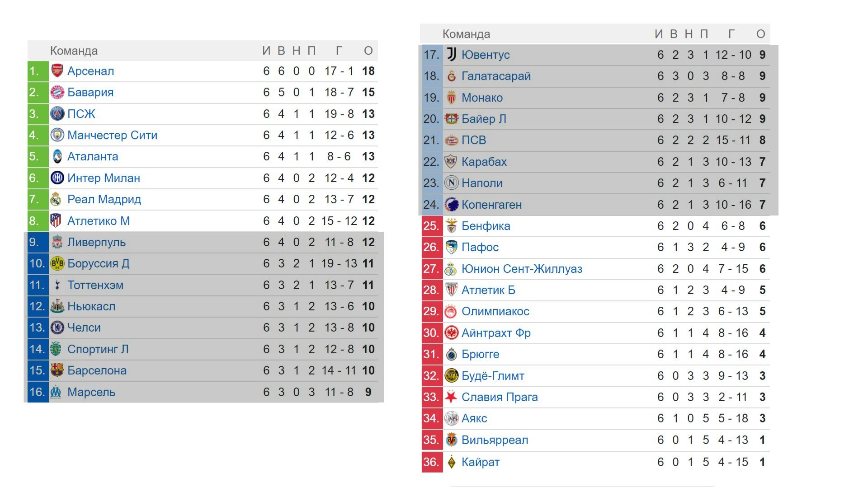Click the Eintracht Frankfurt crest icon
The width and height of the screenshot is (868, 487).
451,333
